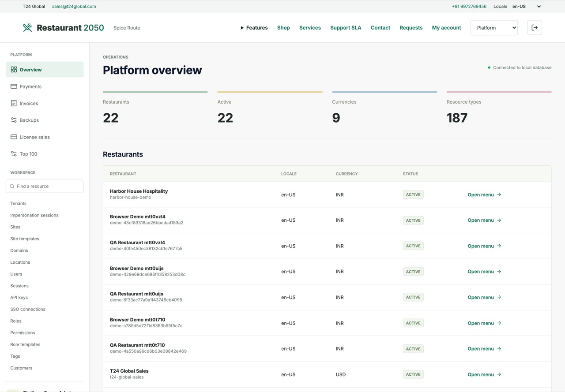The image size is (565, 392).
Task: Select Role templates in the workspace list
Action: click(x=25, y=344)
